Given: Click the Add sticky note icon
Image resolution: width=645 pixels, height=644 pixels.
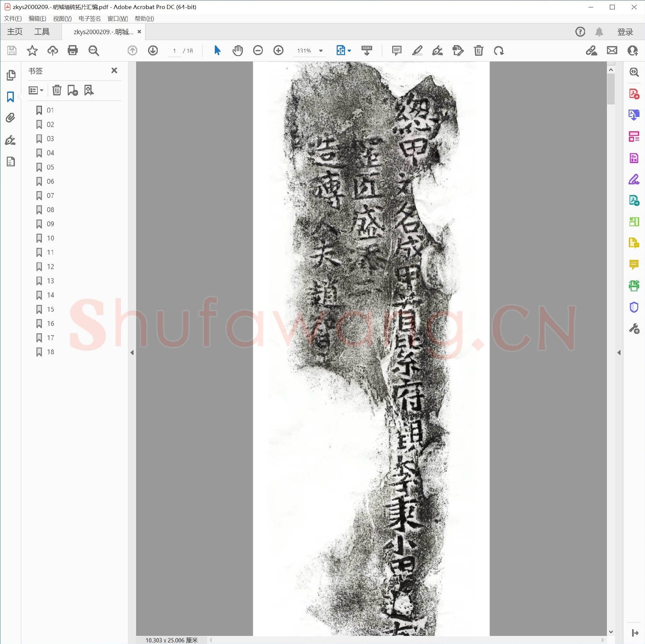Looking at the screenshot, I should pyautogui.click(x=396, y=51).
